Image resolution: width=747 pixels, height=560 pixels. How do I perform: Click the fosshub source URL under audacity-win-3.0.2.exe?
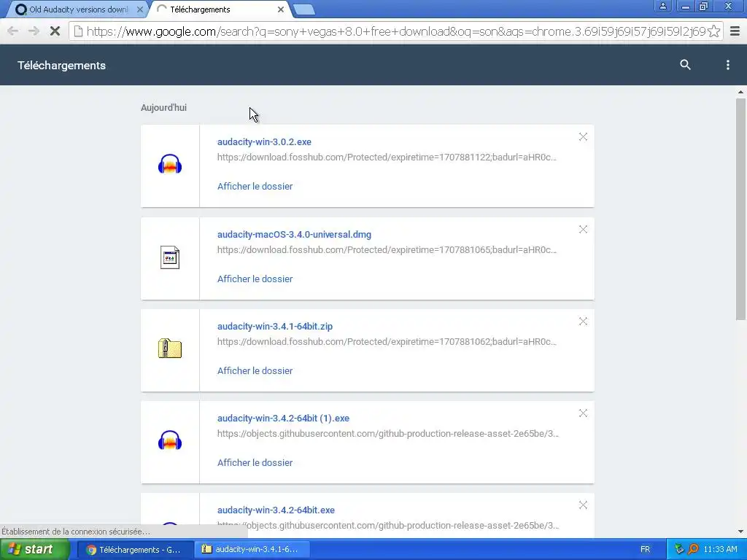tap(387, 157)
